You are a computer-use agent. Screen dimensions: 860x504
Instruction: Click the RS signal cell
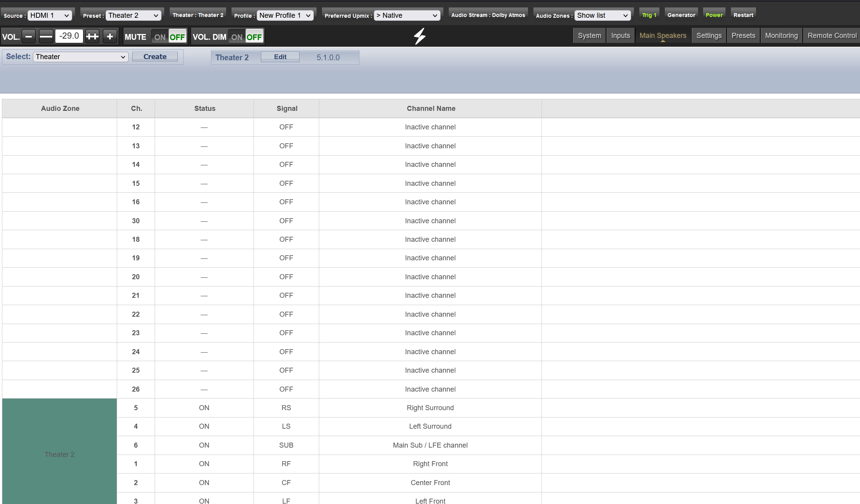click(286, 408)
